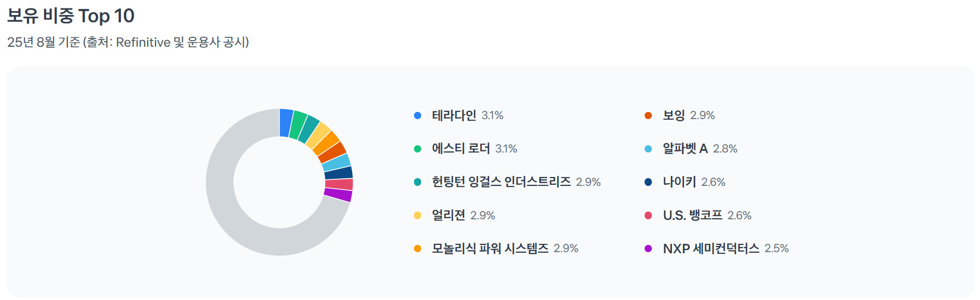The height and width of the screenshot is (300, 980).
Task: Select the 보잉 legend label
Action: (x=674, y=116)
